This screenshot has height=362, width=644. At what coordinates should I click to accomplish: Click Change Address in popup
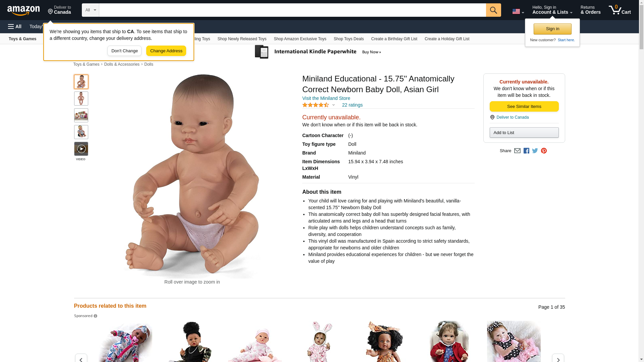click(x=166, y=51)
